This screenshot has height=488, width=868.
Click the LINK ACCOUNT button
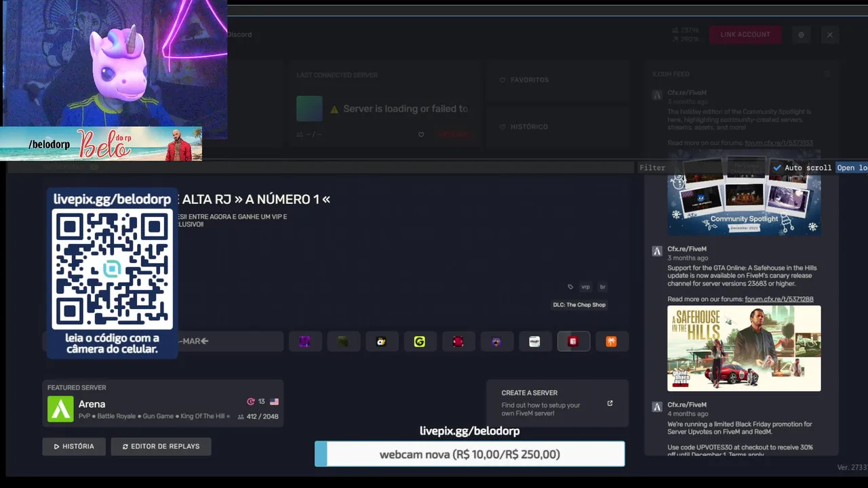[745, 35]
